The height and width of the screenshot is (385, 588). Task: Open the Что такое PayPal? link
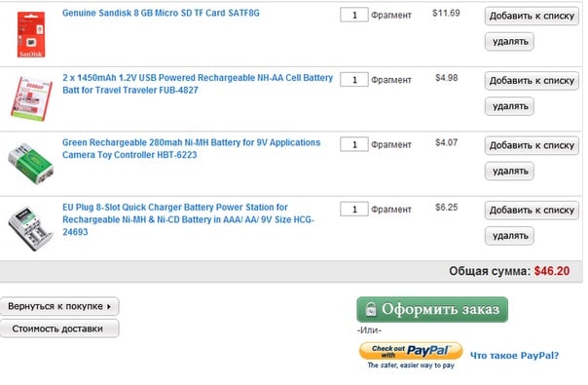point(514,356)
